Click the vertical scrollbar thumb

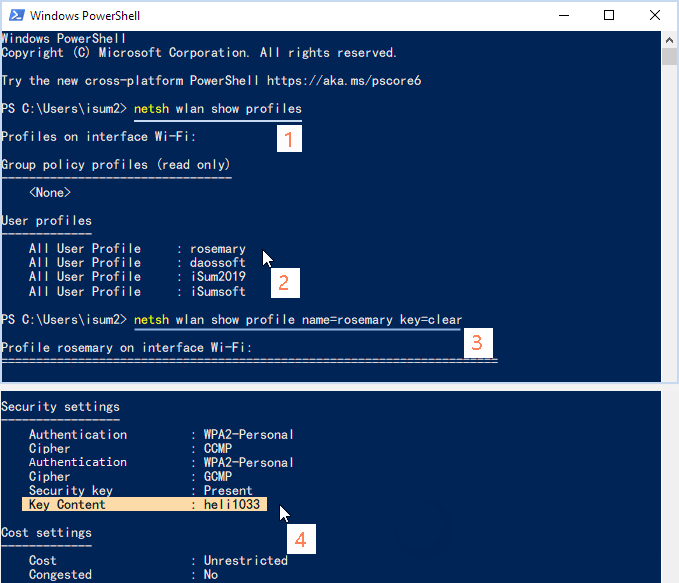[x=669, y=56]
